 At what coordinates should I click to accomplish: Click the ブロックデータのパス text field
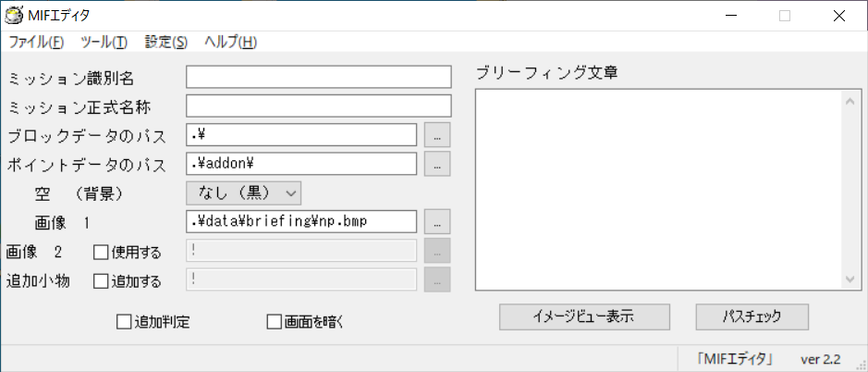coord(301,135)
